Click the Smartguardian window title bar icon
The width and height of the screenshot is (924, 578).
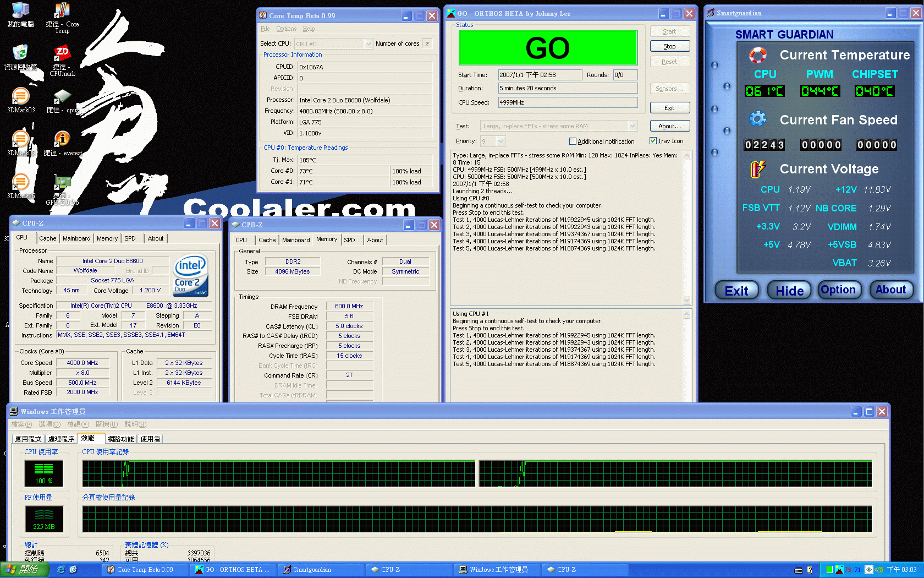click(x=711, y=13)
